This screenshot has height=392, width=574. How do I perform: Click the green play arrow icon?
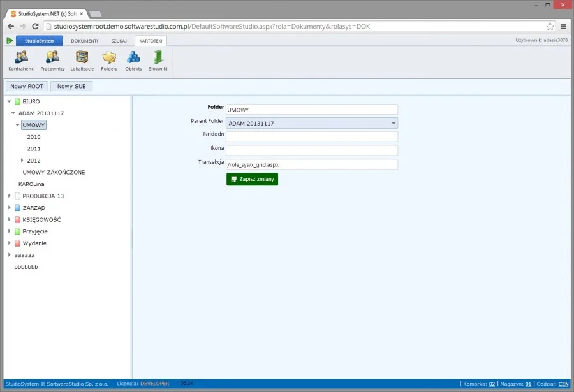(x=10, y=41)
